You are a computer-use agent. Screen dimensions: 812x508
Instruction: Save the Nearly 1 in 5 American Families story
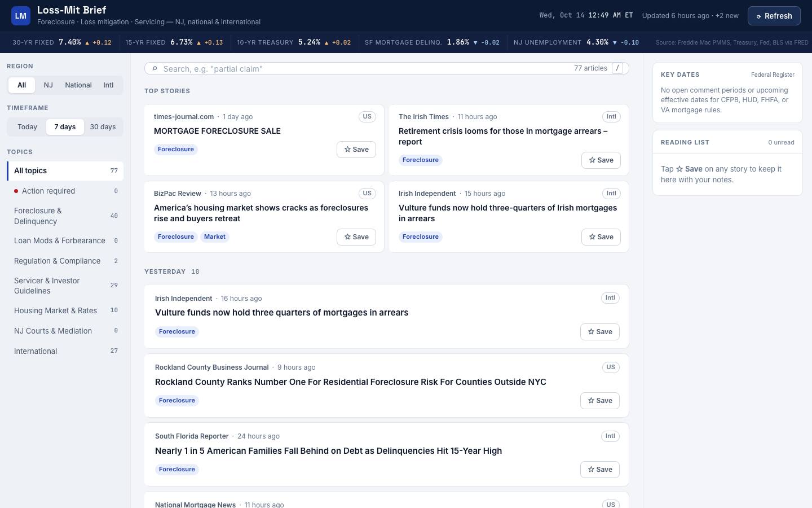(600, 470)
